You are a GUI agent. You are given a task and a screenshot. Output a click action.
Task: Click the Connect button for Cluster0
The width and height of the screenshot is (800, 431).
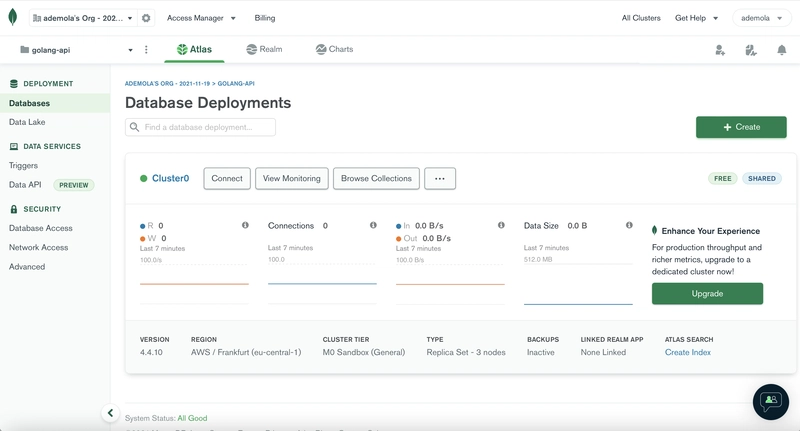(227, 179)
